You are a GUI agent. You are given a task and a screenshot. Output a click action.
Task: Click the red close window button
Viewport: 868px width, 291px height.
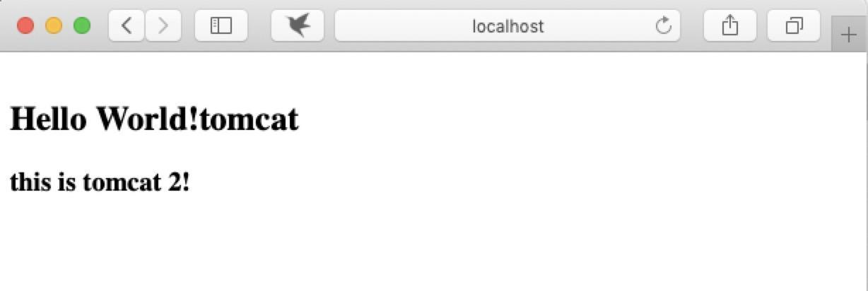pos(25,26)
